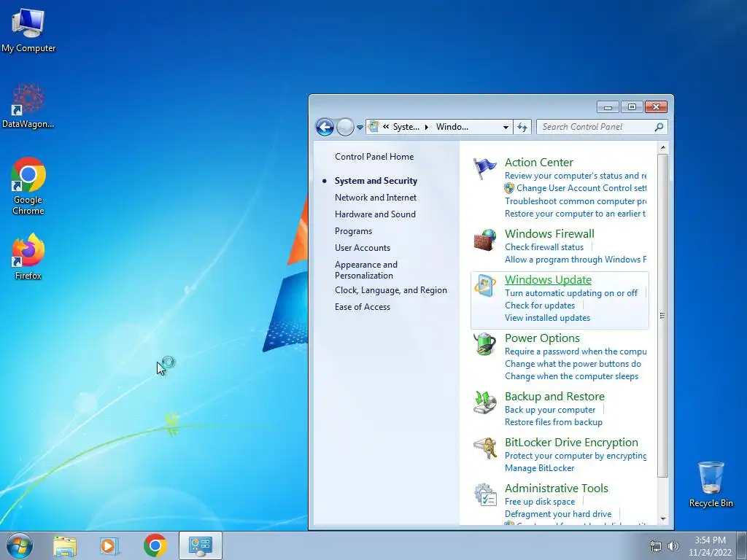Expand the arrow after 'Syste...' in breadcrumb
The height and width of the screenshot is (560, 747).
tap(426, 127)
